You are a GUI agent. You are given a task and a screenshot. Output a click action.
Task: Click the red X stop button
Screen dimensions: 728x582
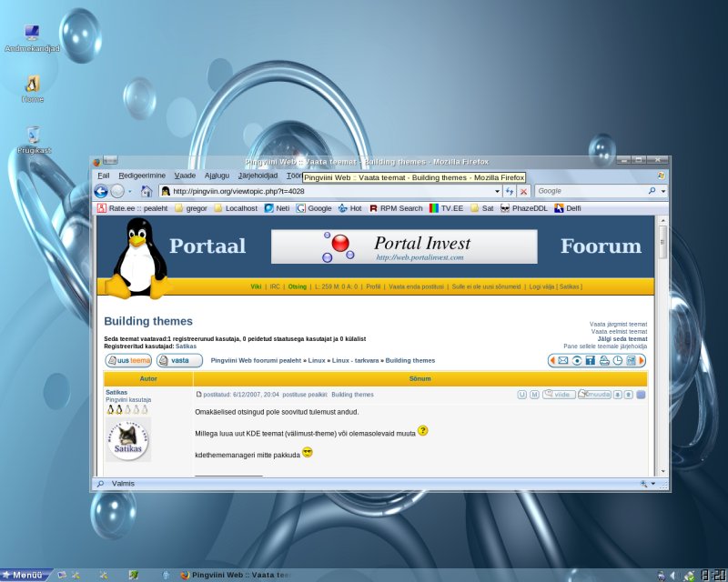(x=524, y=191)
